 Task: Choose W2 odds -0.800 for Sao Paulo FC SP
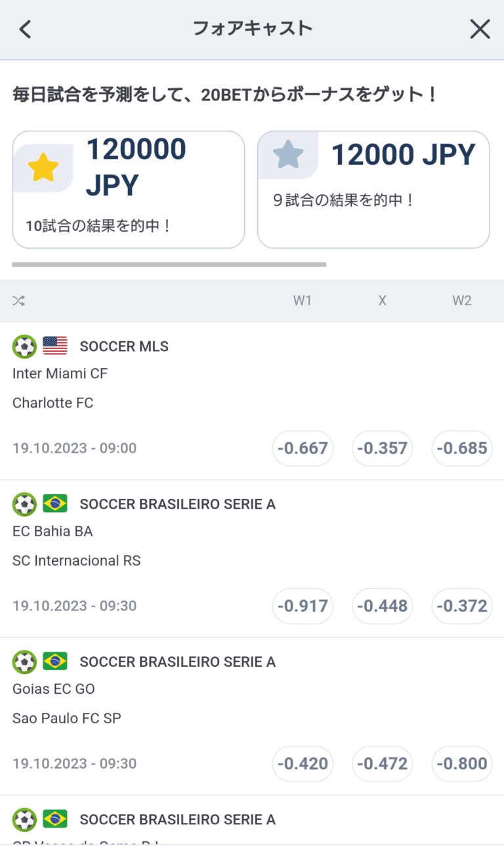tap(462, 763)
